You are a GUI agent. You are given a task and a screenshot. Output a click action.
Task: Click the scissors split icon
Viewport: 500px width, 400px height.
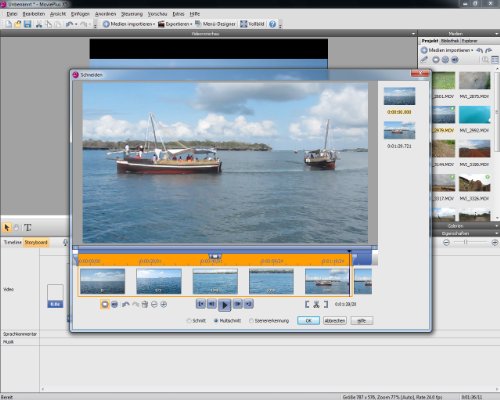tap(316, 304)
